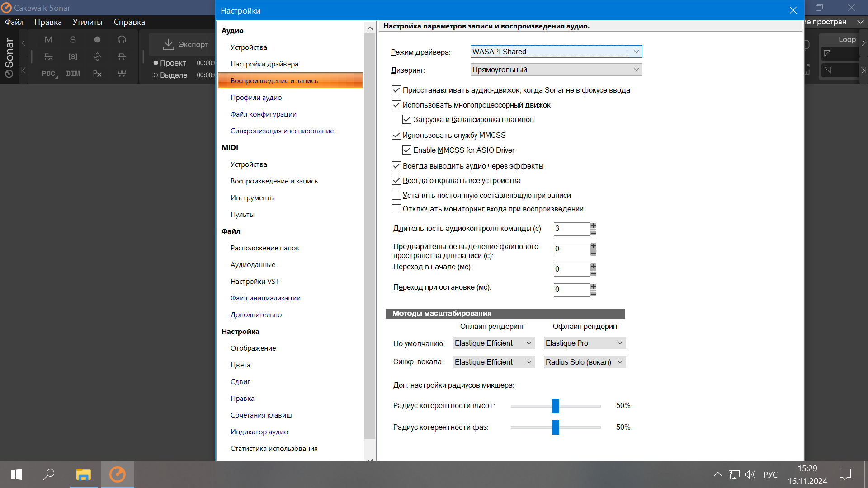This screenshot has height=488, width=868.
Task: Open default online rendering Elastique Efficient dropdown
Action: click(x=494, y=343)
